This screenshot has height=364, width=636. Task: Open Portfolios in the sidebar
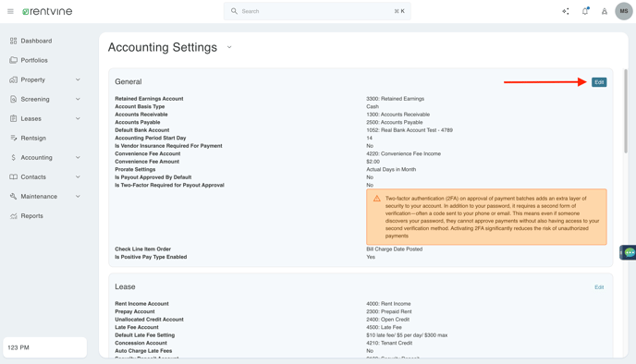(34, 60)
